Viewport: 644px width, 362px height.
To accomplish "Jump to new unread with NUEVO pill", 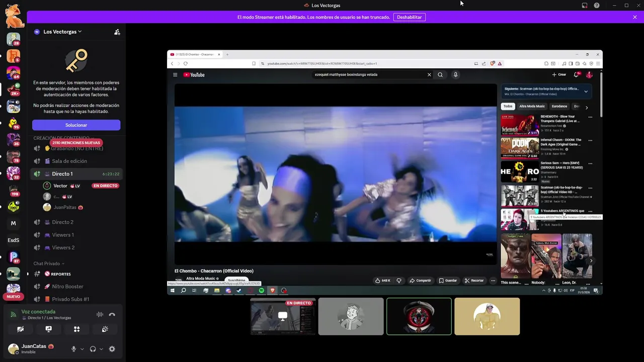I will (x=14, y=297).
